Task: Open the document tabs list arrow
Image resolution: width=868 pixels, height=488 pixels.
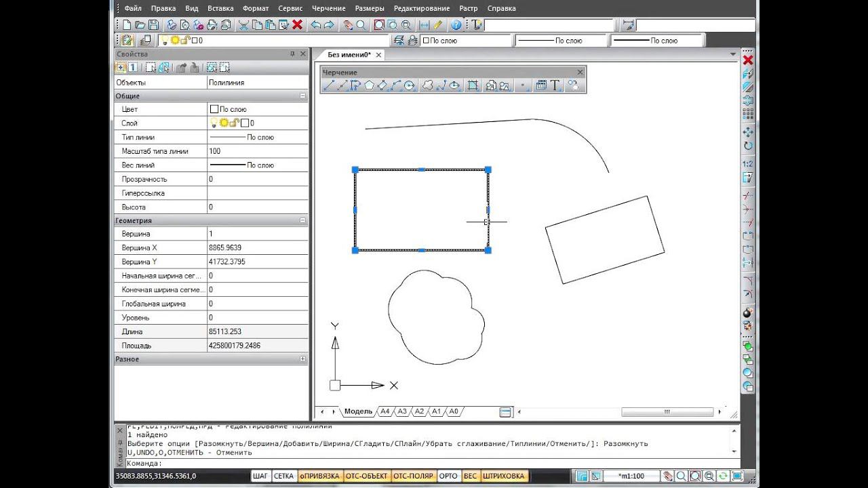Action: (732, 54)
